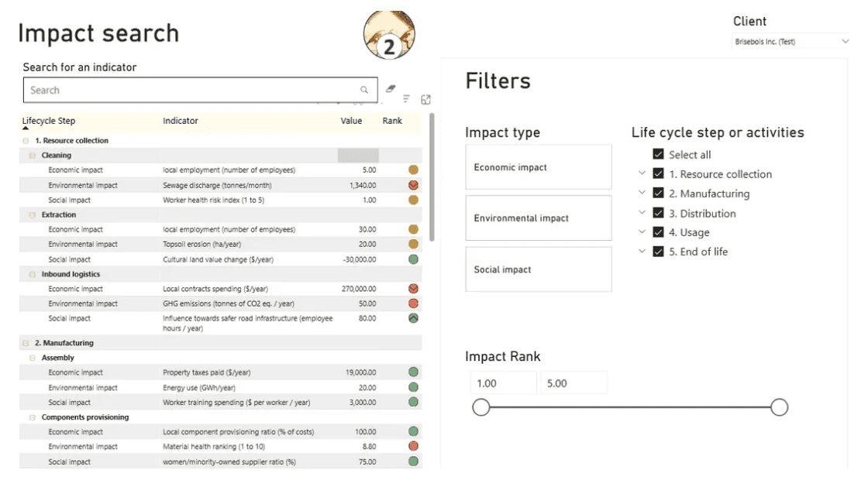This screenshot has width=868, height=480.
Task: Filter by Economic impact type
Action: (539, 167)
